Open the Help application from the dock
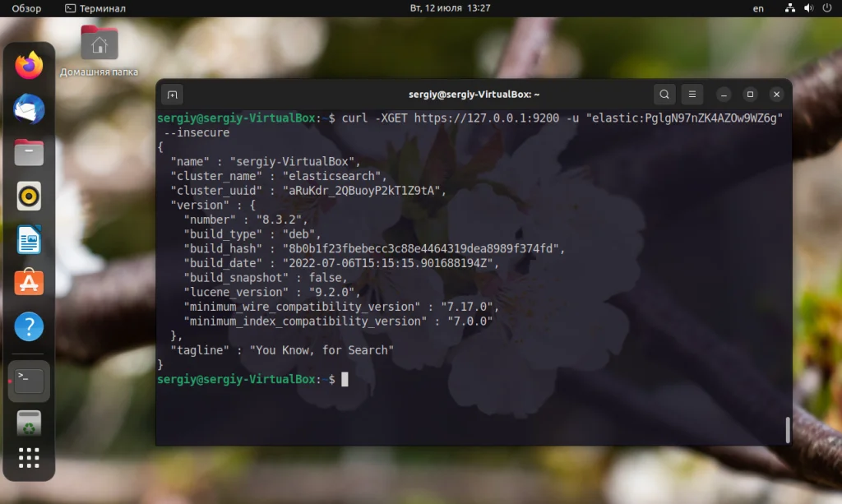842x504 pixels. tap(28, 326)
